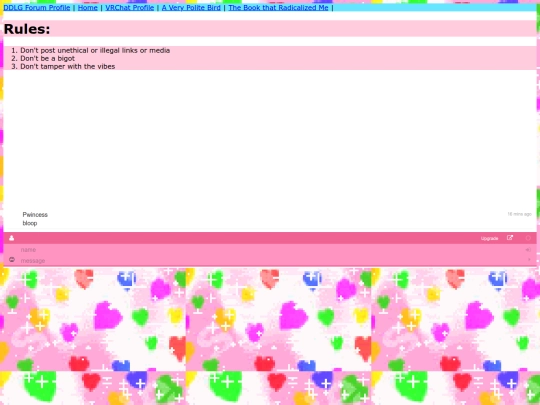Screen dimensions: 540x405
Task: Focus the message input field
Action: pos(270,261)
